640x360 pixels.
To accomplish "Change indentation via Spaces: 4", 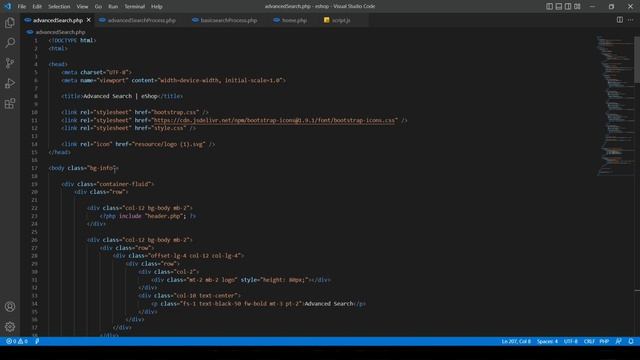I will point(547,341).
